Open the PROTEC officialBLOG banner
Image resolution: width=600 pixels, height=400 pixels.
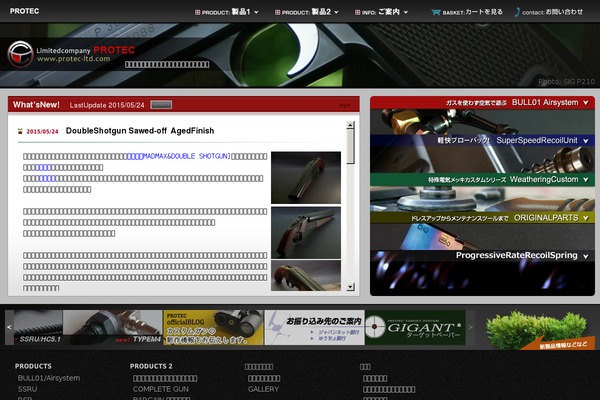point(213,327)
